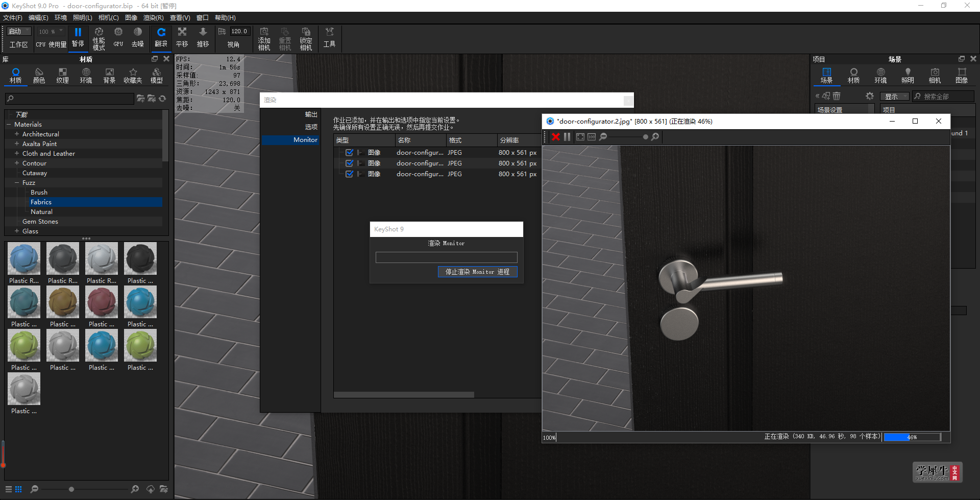Viewport: 980px width, 500px height.
Task: Select 输出 in render dialog sidebar
Action: (311, 115)
